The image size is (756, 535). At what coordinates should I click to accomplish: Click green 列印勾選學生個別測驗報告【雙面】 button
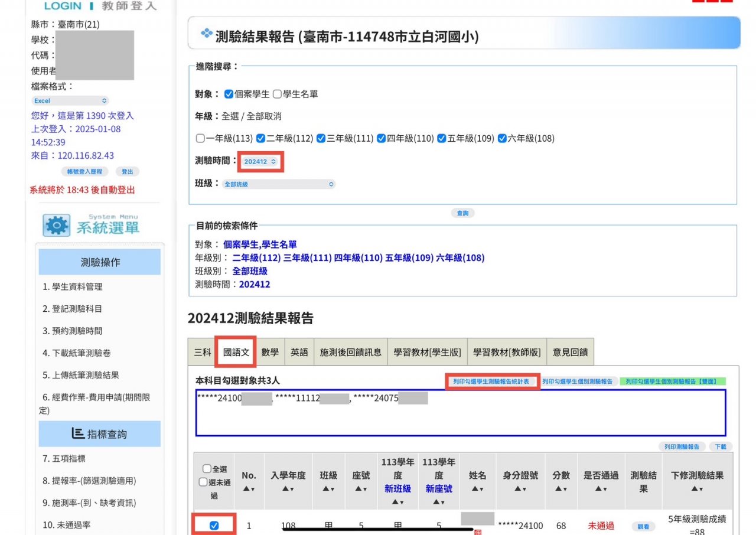(673, 382)
